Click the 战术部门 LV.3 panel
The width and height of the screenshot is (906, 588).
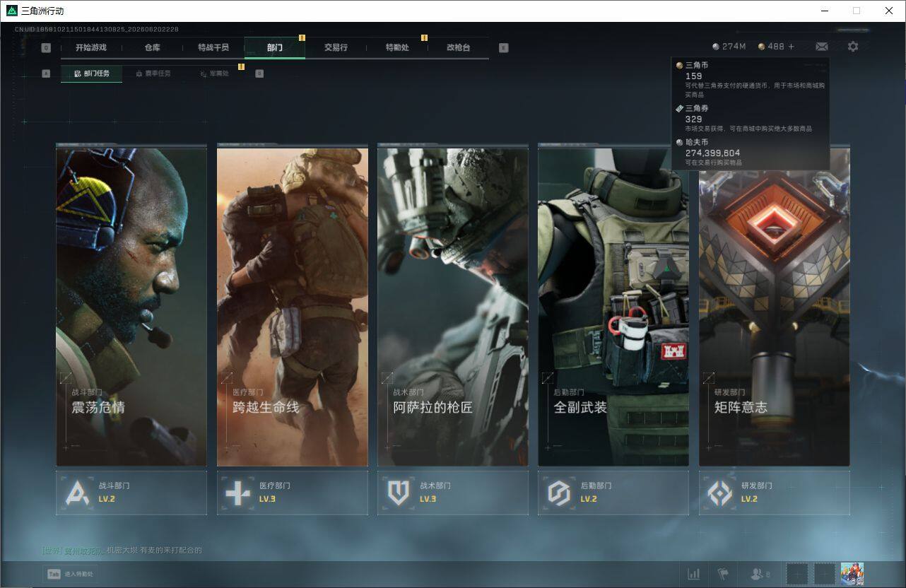pos(453,493)
